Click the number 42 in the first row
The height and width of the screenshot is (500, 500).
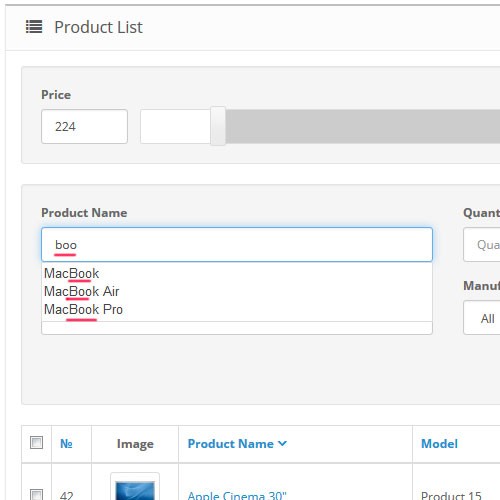click(67, 495)
